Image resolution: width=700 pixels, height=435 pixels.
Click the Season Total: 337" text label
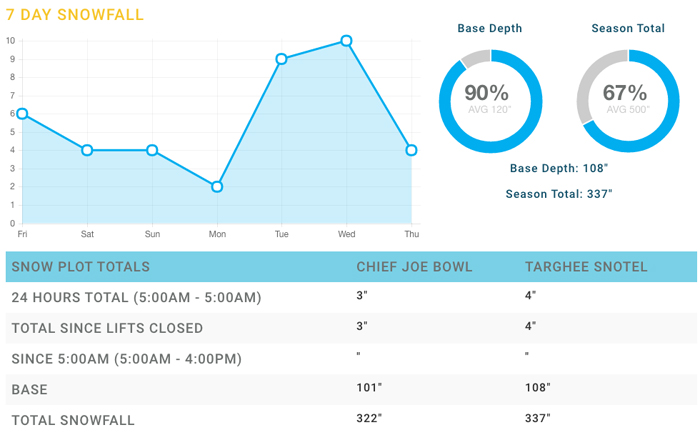559,194
